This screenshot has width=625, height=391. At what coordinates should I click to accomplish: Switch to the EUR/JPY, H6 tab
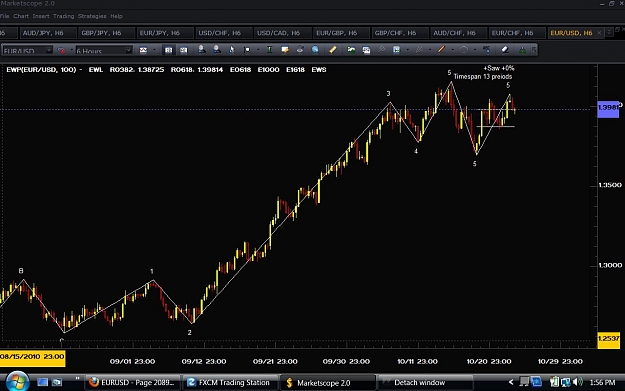coord(165,33)
